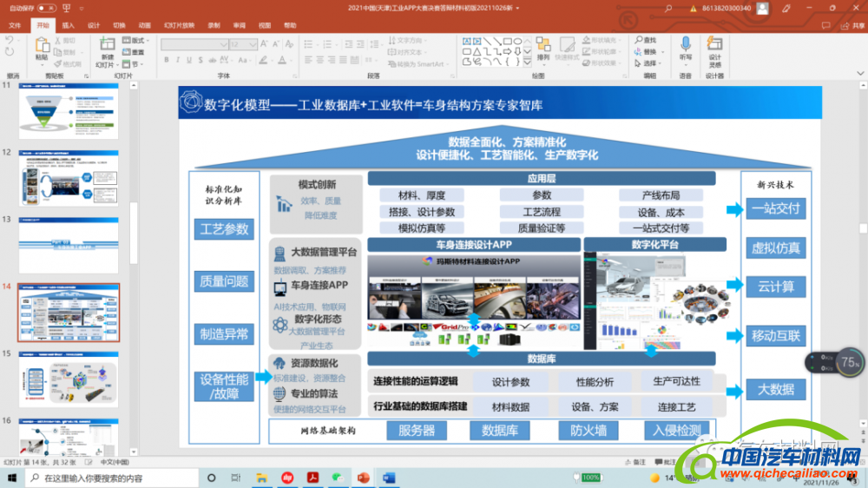This screenshot has height=488, width=868.
Task: Switch to the 动画 ribbon tab
Action: [144, 25]
